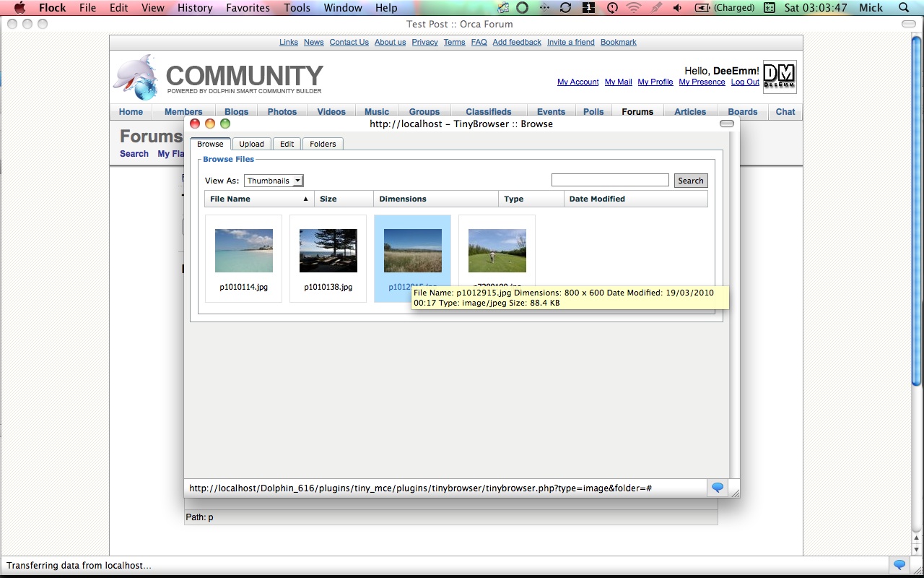Switch to the Folders tab

pyautogui.click(x=323, y=144)
